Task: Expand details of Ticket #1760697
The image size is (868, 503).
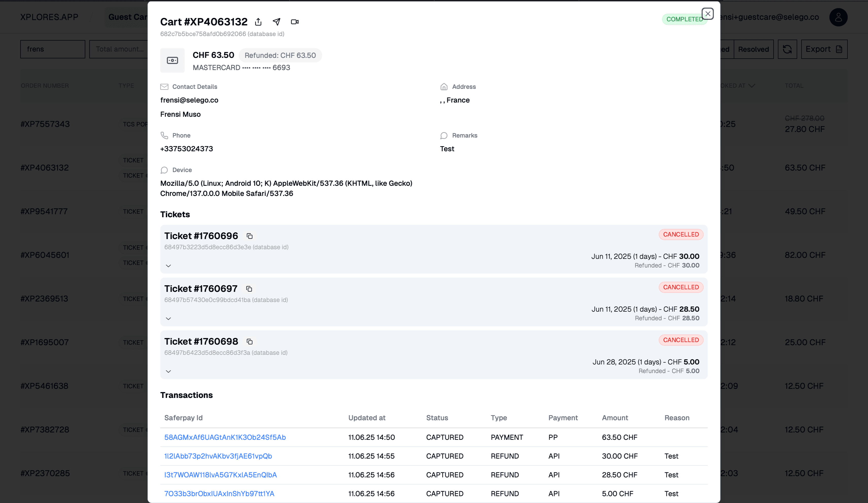Action: tap(169, 318)
